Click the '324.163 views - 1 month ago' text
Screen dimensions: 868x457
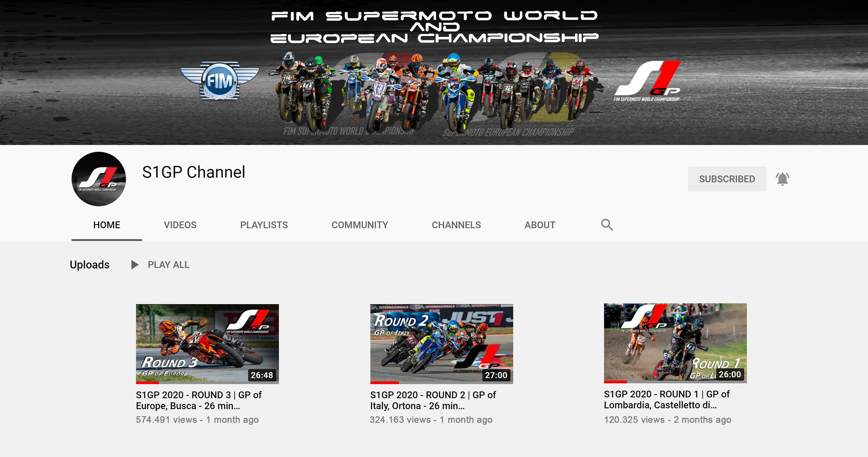coord(431,420)
